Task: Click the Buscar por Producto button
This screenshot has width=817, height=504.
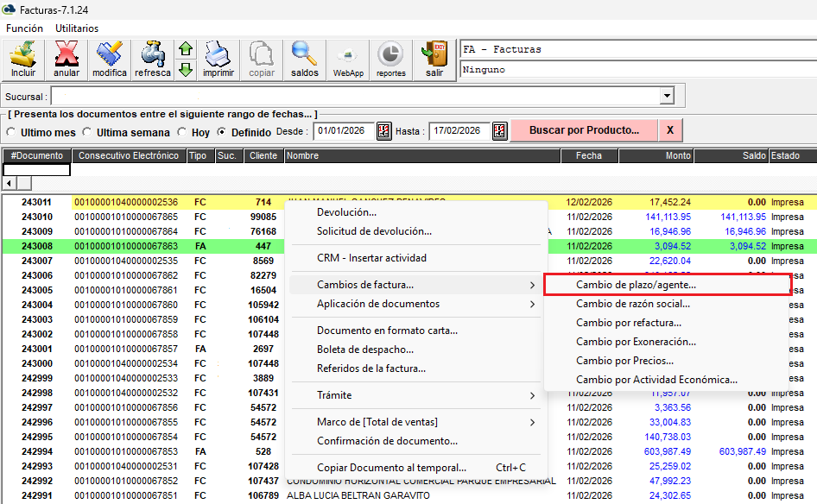Action: click(584, 130)
